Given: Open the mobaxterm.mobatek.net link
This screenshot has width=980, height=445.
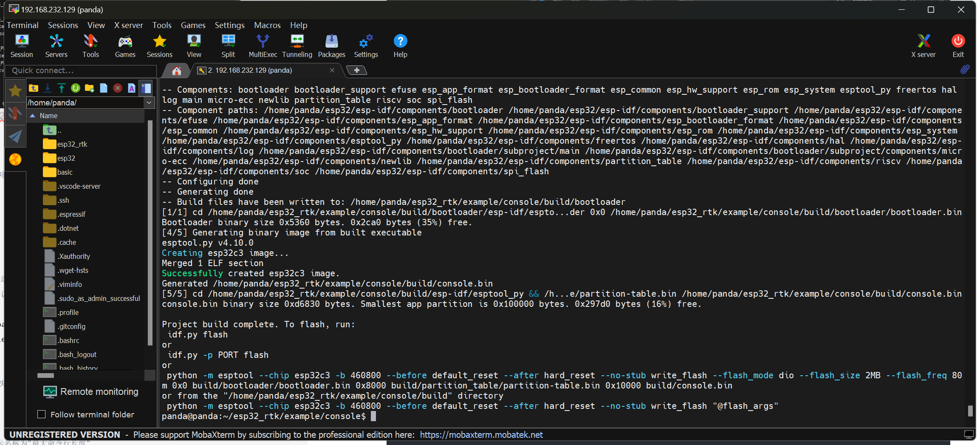Looking at the screenshot, I should click(481, 435).
